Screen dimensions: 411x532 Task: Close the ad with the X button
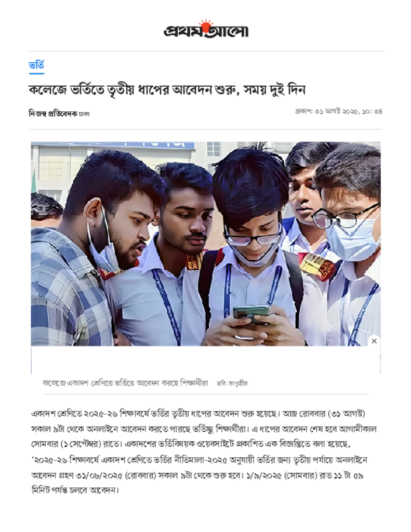[374, 341]
